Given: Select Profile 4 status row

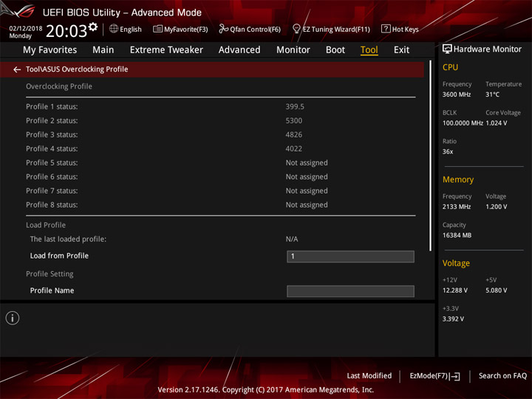Looking at the screenshot, I should pos(220,149).
